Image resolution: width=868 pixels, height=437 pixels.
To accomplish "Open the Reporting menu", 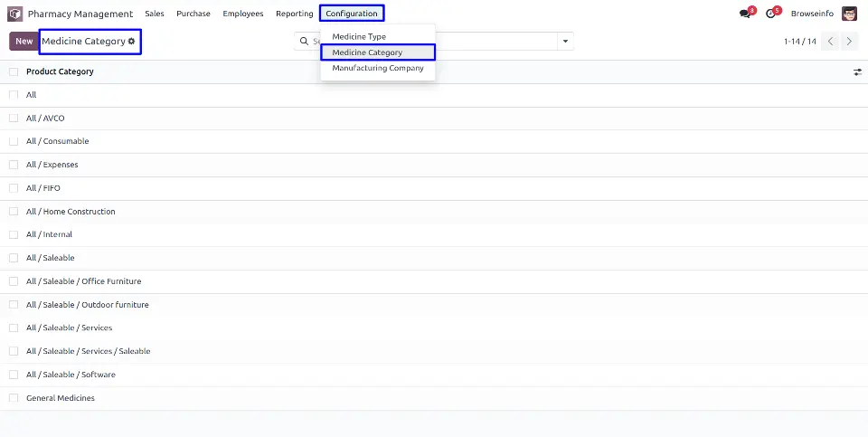I will (x=295, y=14).
